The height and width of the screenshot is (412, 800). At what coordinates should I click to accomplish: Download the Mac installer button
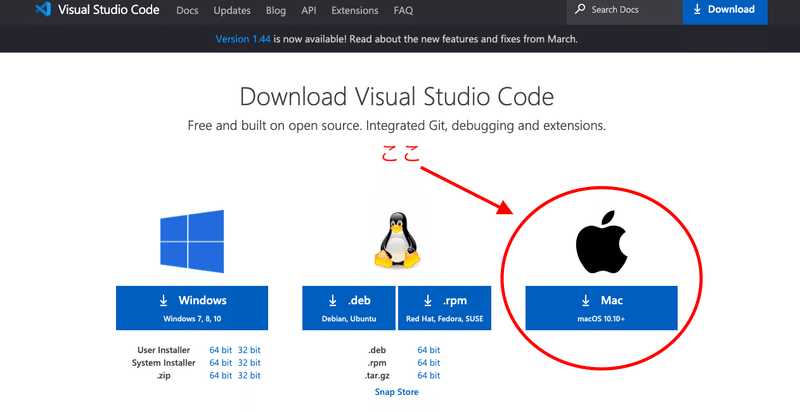602,307
